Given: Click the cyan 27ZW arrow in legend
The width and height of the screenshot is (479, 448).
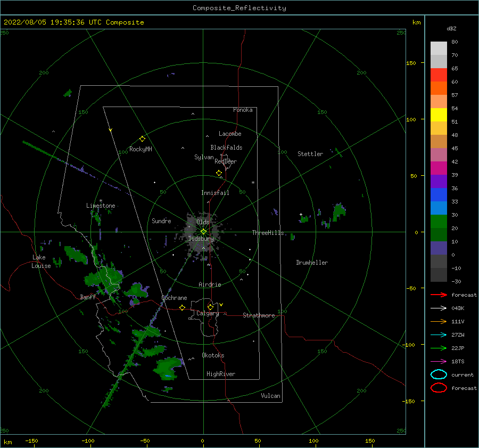Looking at the screenshot, I should [x=439, y=335].
